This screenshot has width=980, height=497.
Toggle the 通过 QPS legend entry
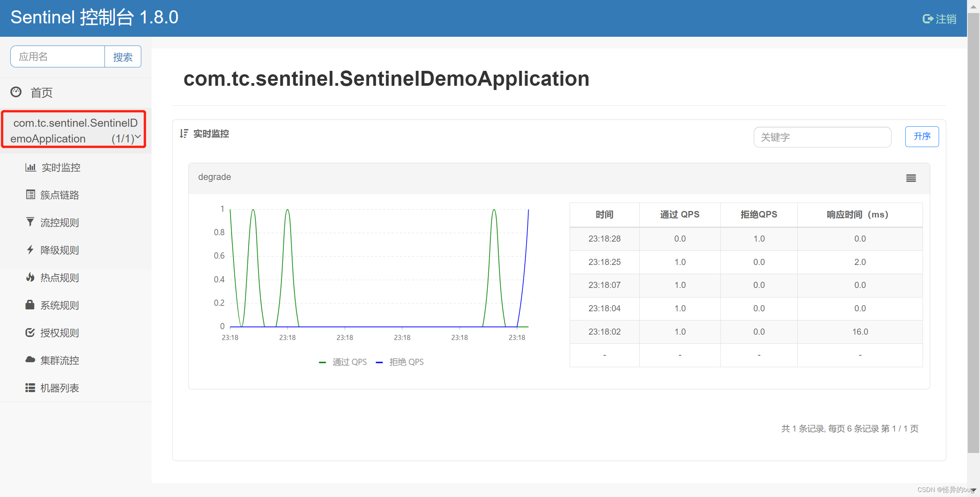coord(343,362)
